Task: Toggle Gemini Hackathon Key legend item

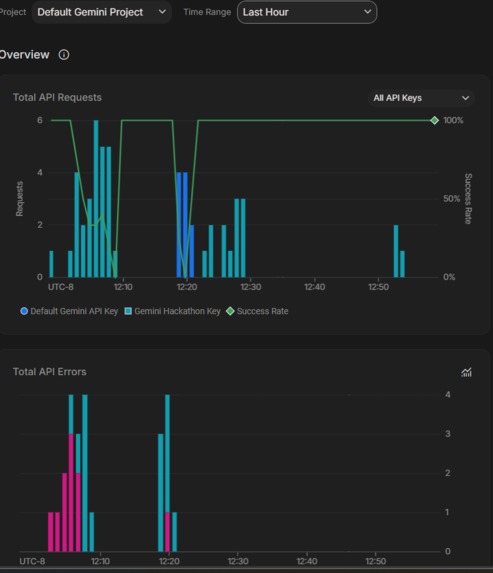Action: [x=172, y=311]
